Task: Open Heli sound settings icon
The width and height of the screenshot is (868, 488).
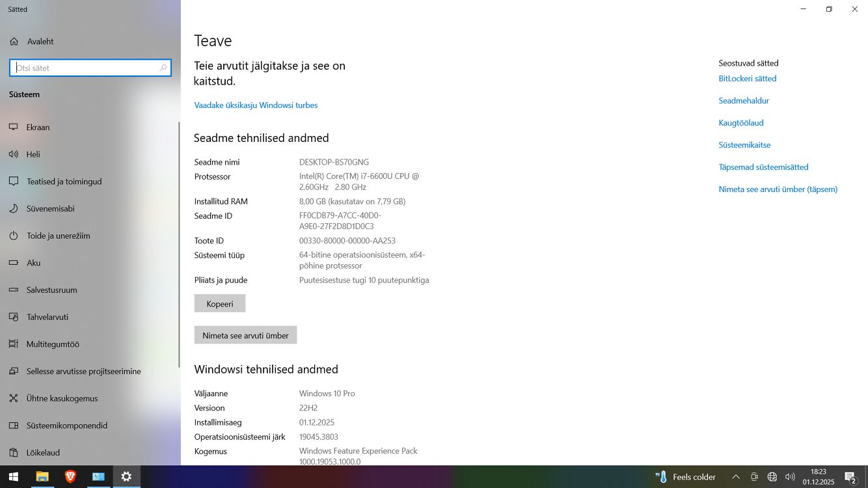Action: coord(14,154)
